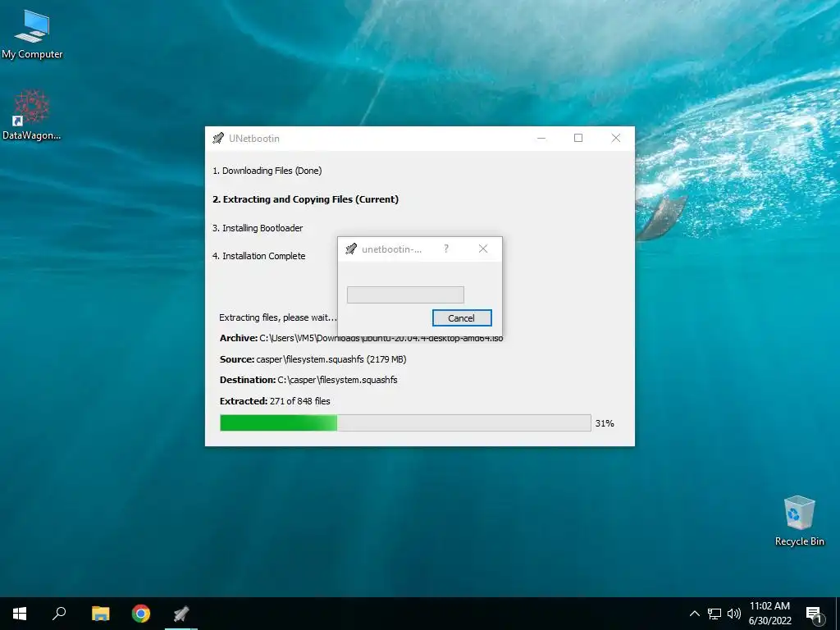Click step 3 Installing Bootloader
Screen dimensions: 840x630
point(258,228)
